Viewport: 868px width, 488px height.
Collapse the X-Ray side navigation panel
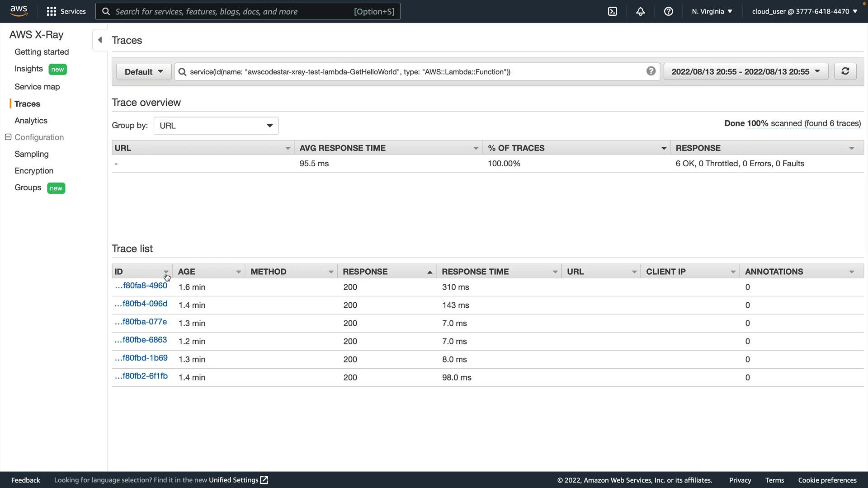click(100, 40)
